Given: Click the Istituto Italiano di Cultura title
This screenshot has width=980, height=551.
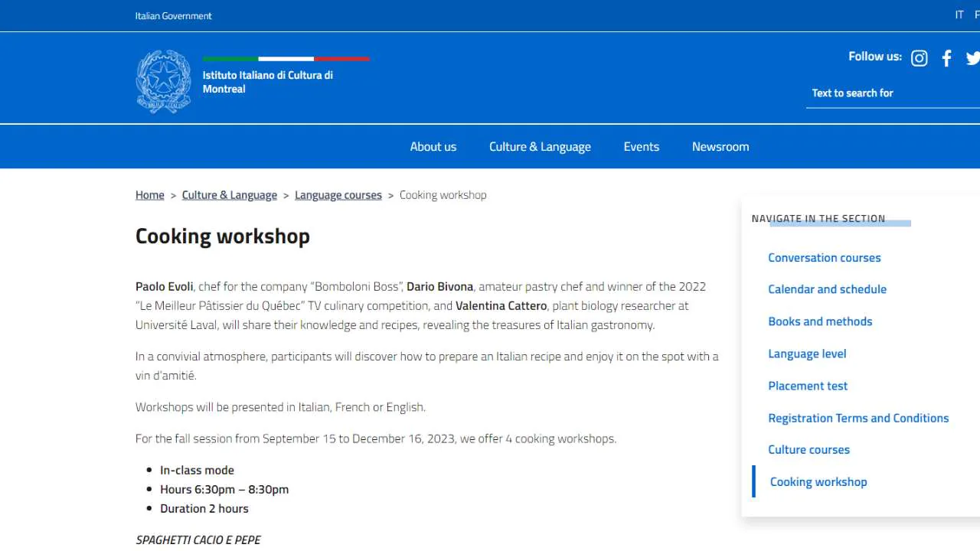Looking at the screenshot, I should (x=268, y=82).
